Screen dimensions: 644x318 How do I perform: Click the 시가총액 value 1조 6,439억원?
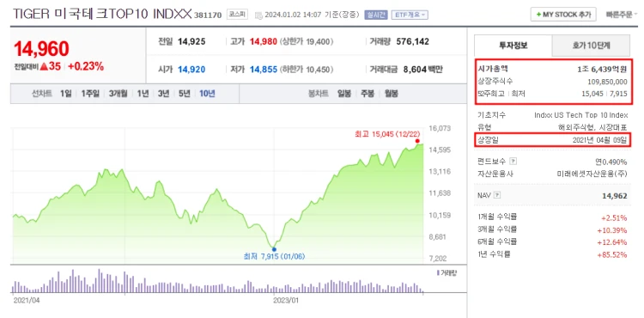pyautogui.click(x=602, y=70)
